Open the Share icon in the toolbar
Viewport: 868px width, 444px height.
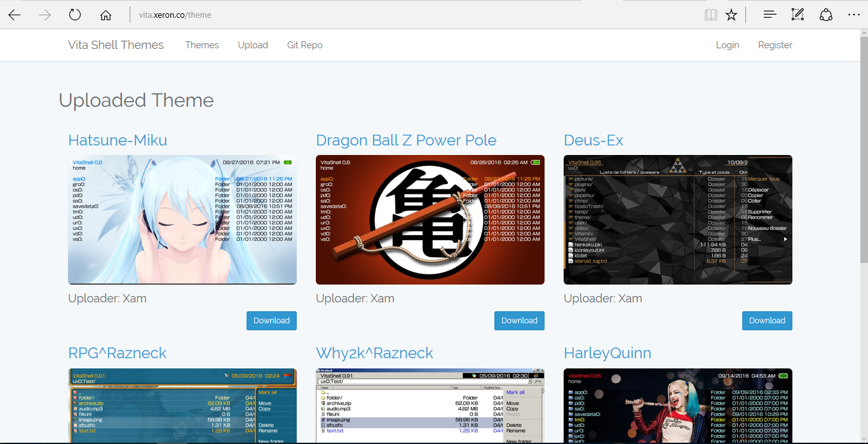[x=825, y=15]
